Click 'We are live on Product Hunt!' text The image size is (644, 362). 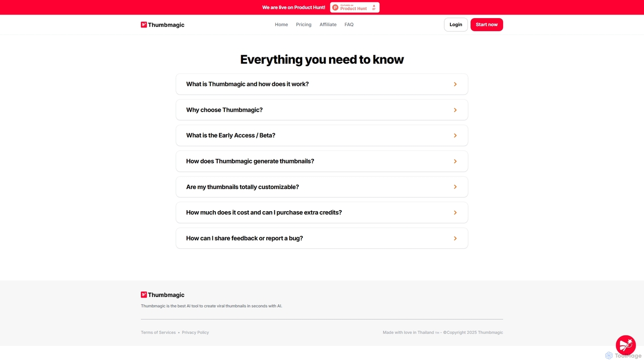point(294,8)
